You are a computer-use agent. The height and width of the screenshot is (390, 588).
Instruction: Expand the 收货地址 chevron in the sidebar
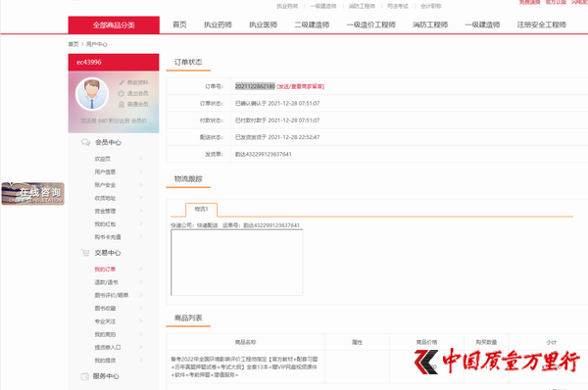(x=141, y=198)
